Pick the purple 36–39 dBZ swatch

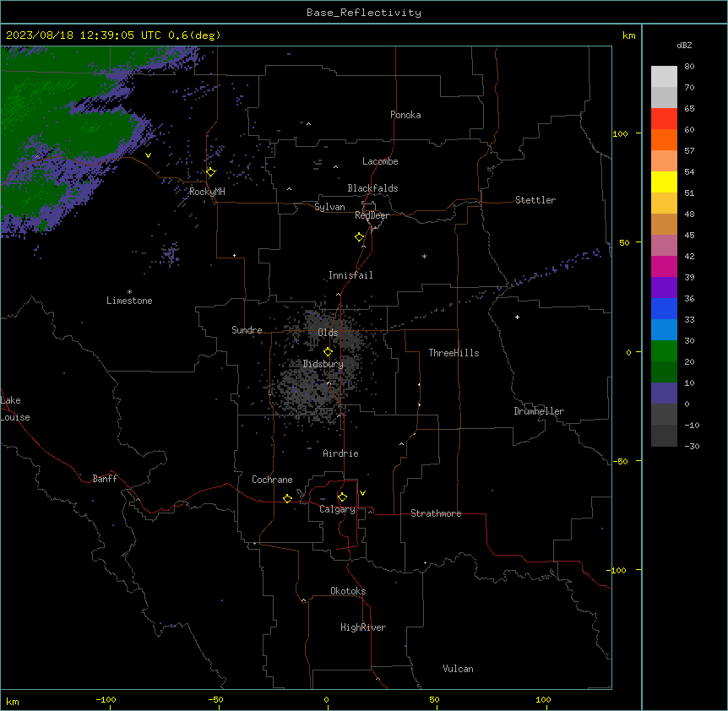(x=664, y=288)
